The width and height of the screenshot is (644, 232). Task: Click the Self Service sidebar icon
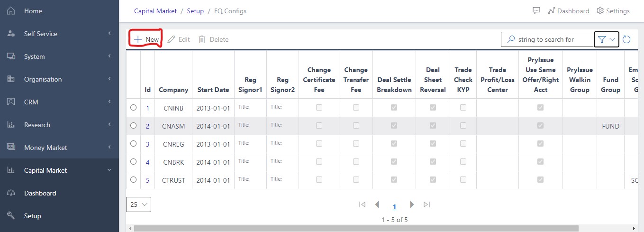click(11, 34)
